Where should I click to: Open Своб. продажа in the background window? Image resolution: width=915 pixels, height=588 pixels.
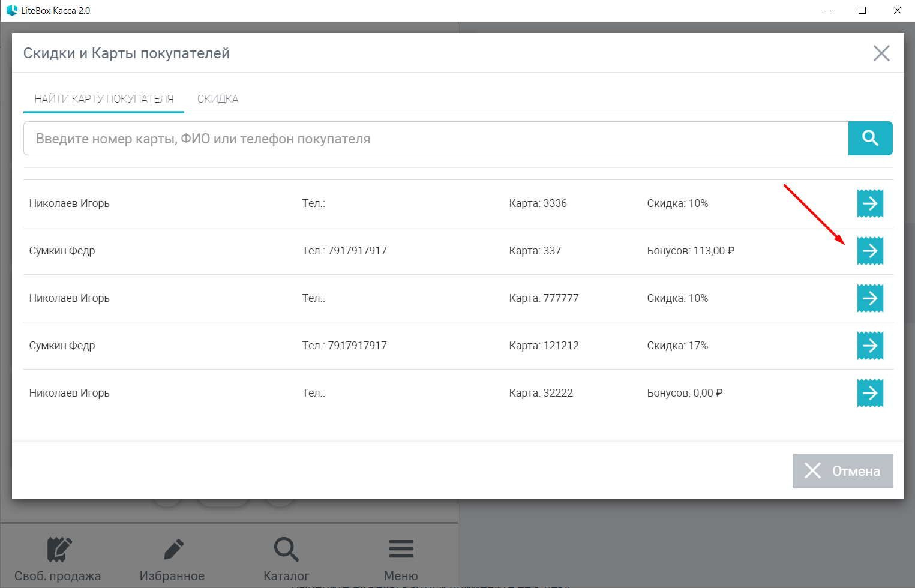[x=58, y=559]
